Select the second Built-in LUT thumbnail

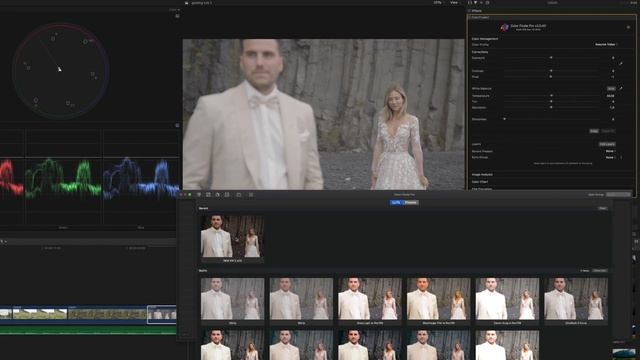pos(301,299)
